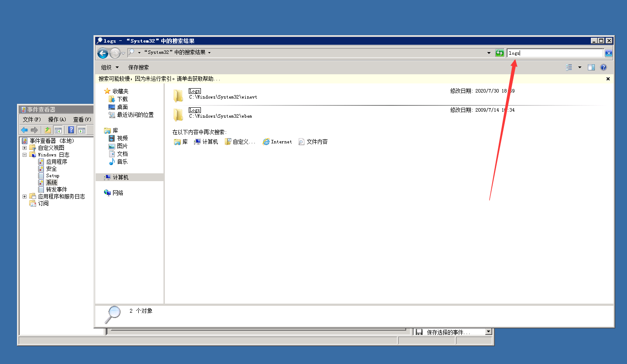
Task: Click the path C:\Windows\System32\wbem text
Action: tap(220, 116)
